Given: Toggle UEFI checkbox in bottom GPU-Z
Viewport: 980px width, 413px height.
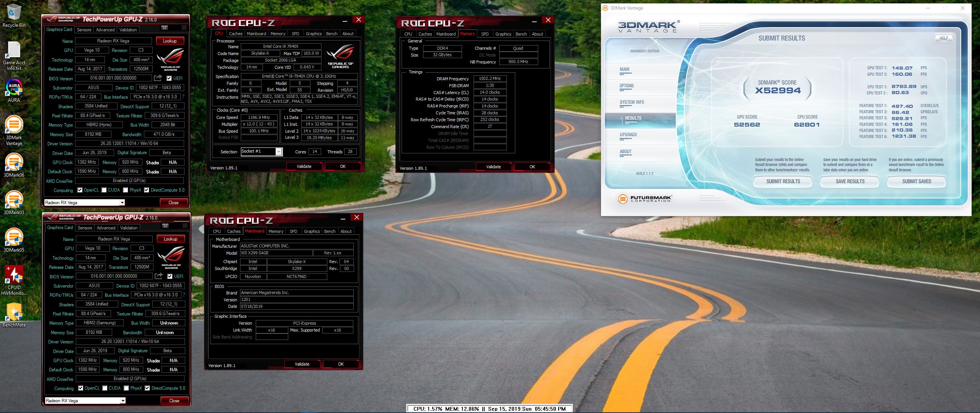Looking at the screenshot, I should point(170,276).
